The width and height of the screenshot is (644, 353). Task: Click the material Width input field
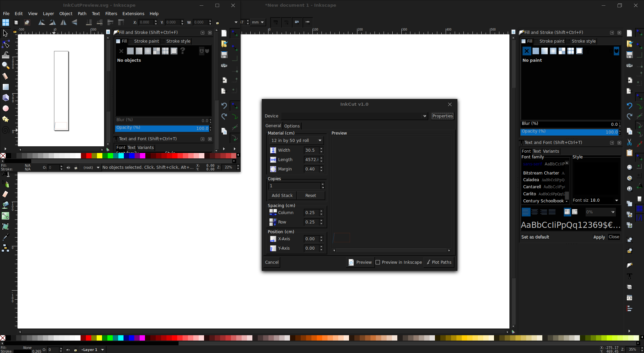point(311,150)
